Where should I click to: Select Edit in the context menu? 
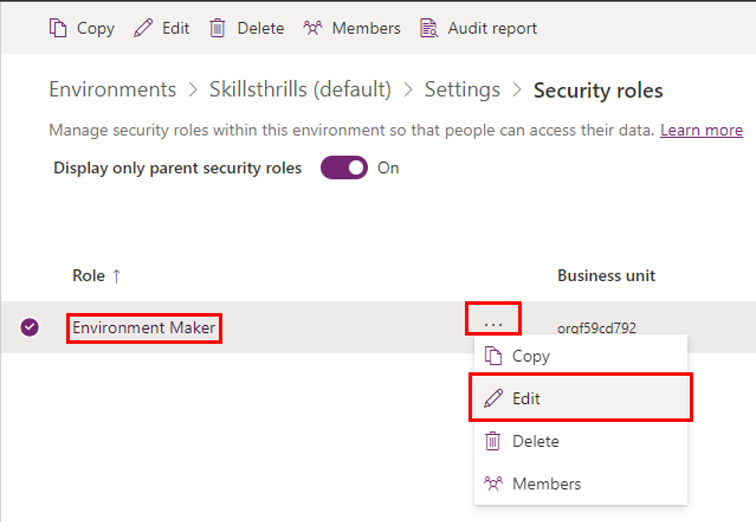pyautogui.click(x=526, y=398)
